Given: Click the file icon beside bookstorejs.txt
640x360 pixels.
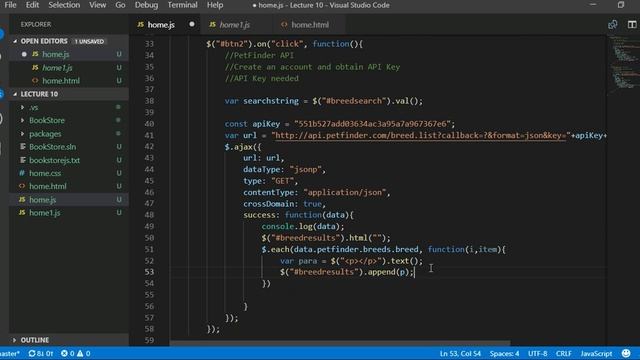Looking at the screenshot, I should pos(22,160).
